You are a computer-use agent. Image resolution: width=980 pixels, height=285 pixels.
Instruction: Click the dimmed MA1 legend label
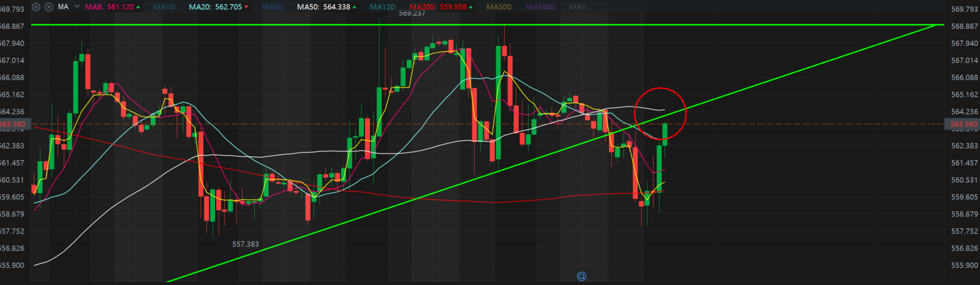pos(578,7)
